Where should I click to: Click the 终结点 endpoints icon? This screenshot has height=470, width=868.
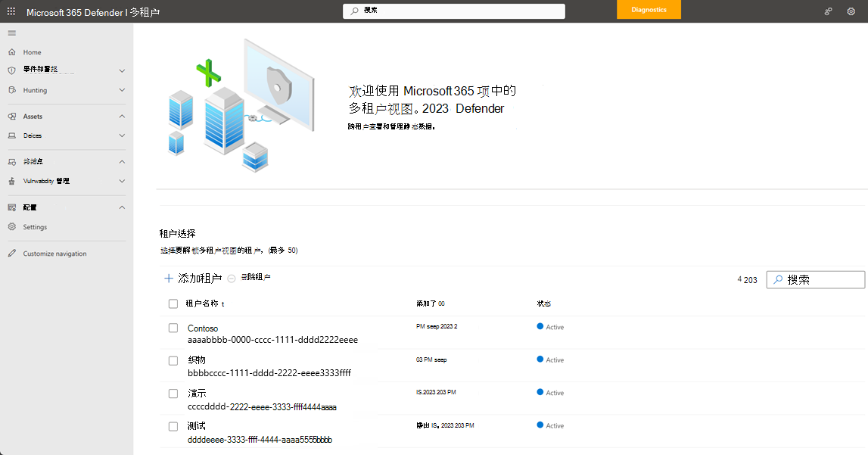11,162
